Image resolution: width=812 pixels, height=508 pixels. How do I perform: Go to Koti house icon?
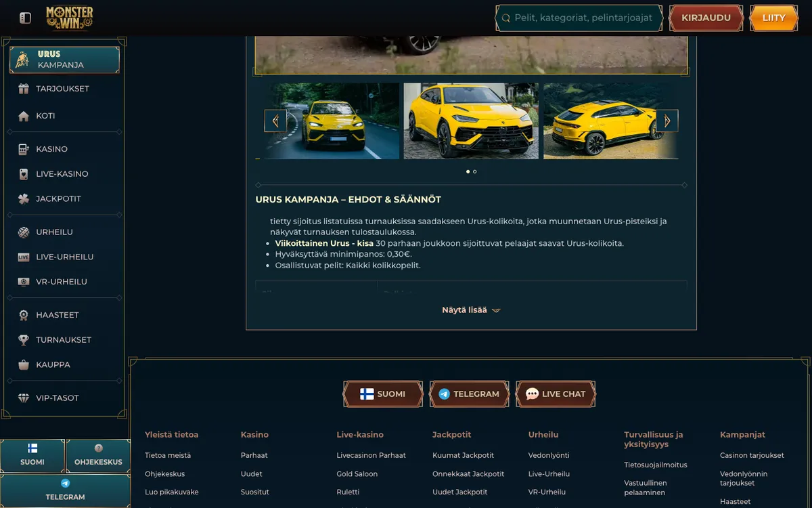pyautogui.click(x=24, y=116)
